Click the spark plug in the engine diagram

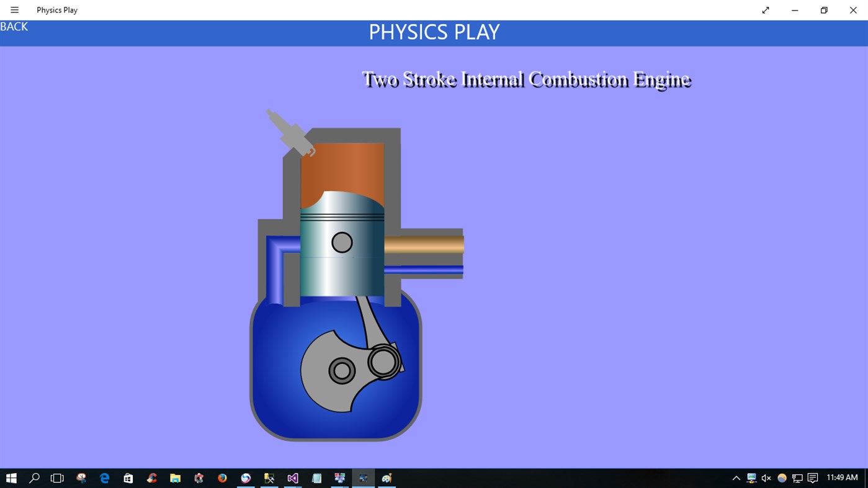click(x=289, y=130)
